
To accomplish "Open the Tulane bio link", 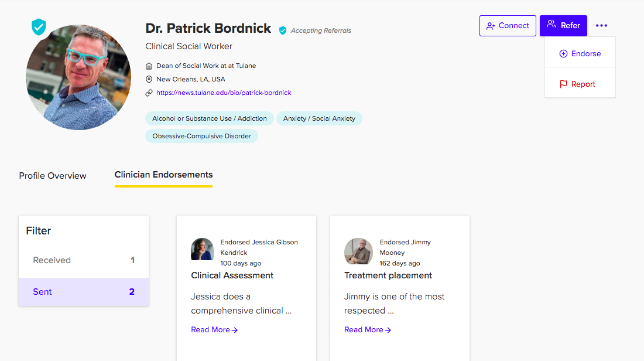I will pyautogui.click(x=224, y=93).
